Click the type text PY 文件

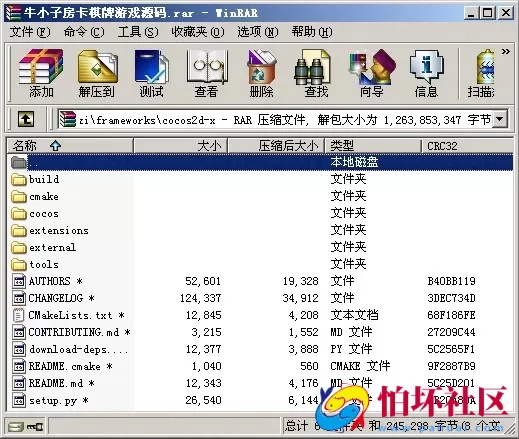pyautogui.click(x=351, y=349)
